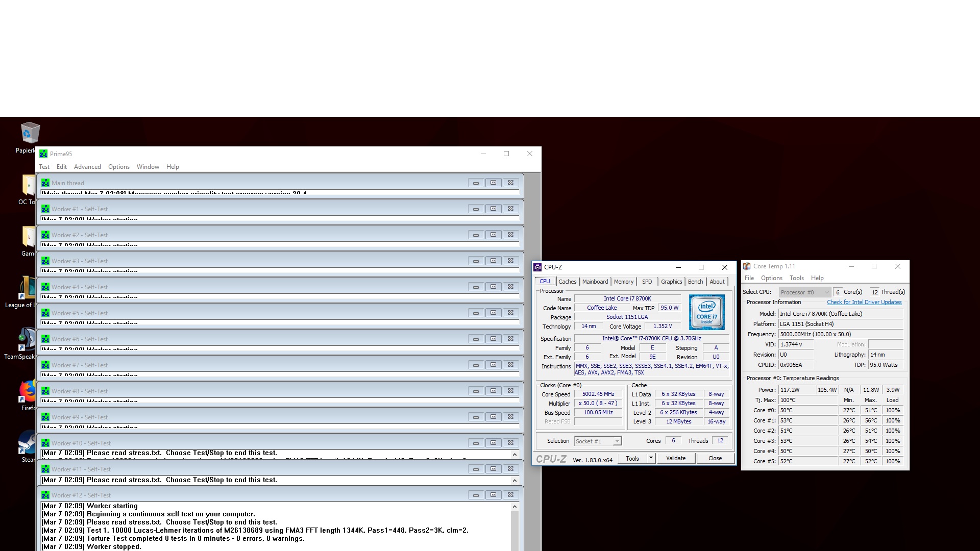Image resolution: width=980 pixels, height=551 pixels.
Task: Open the OC Tools folder icon
Action: tap(28, 186)
